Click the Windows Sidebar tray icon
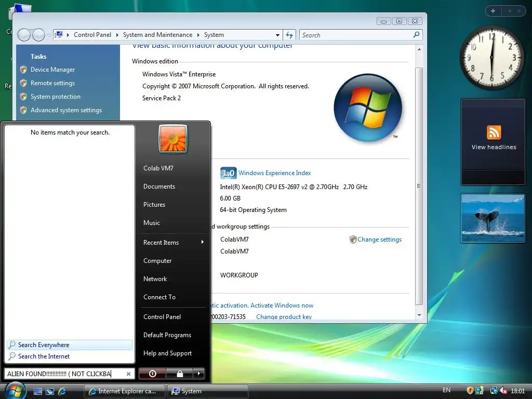532x399 pixels. tap(480, 391)
